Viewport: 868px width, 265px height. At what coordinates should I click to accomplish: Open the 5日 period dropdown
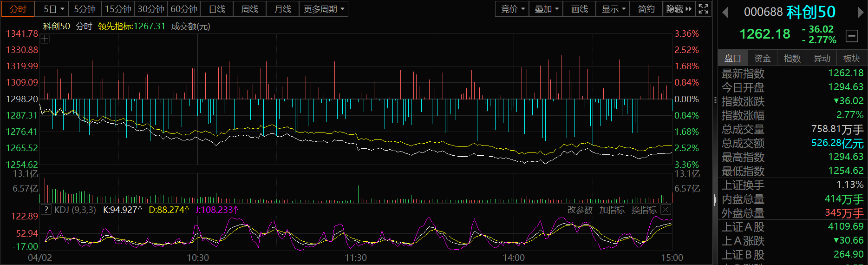tap(54, 9)
